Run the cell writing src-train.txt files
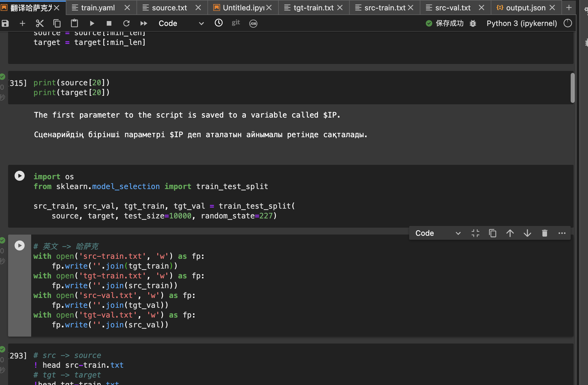 20,246
